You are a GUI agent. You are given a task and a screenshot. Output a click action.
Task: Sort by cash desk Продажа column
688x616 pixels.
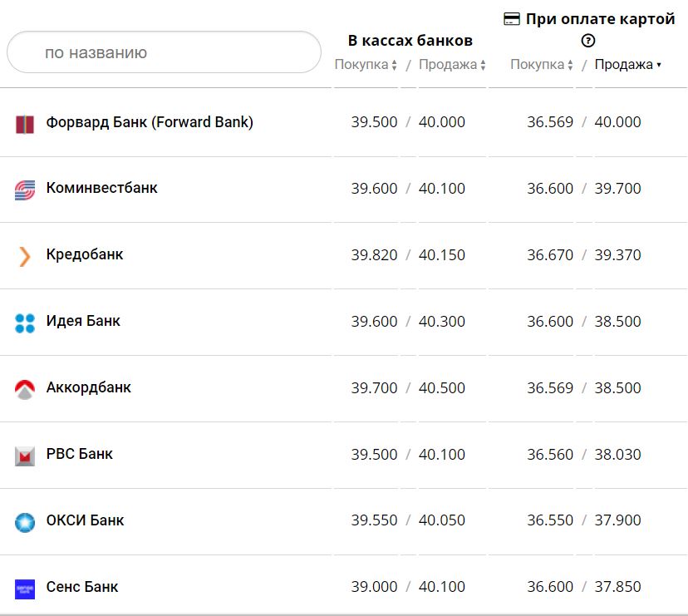coord(452,65)
